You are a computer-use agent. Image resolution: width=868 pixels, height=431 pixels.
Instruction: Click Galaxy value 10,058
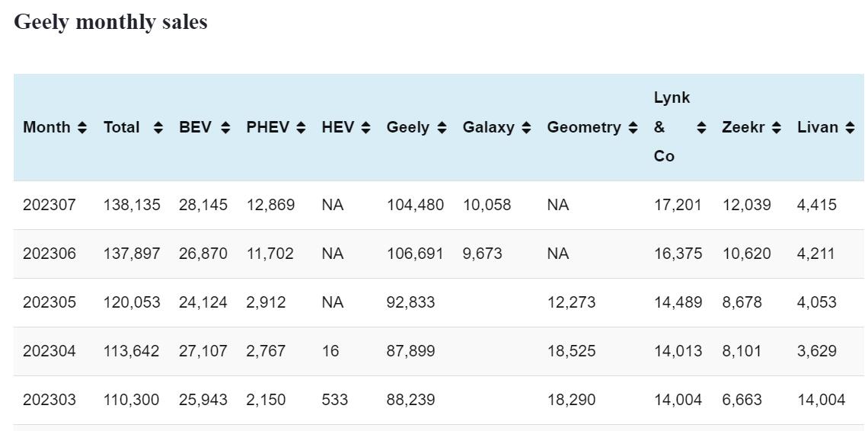pyautogui.click(x=487, y=205)
